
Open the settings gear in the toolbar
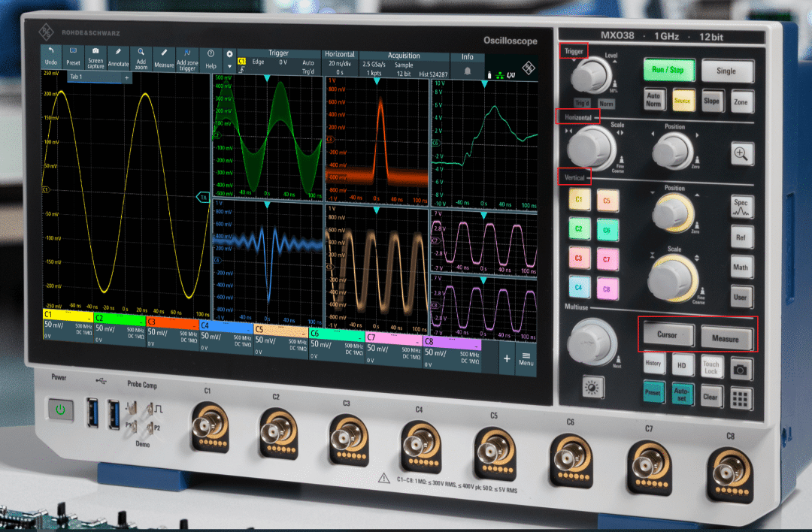(229, 54)
